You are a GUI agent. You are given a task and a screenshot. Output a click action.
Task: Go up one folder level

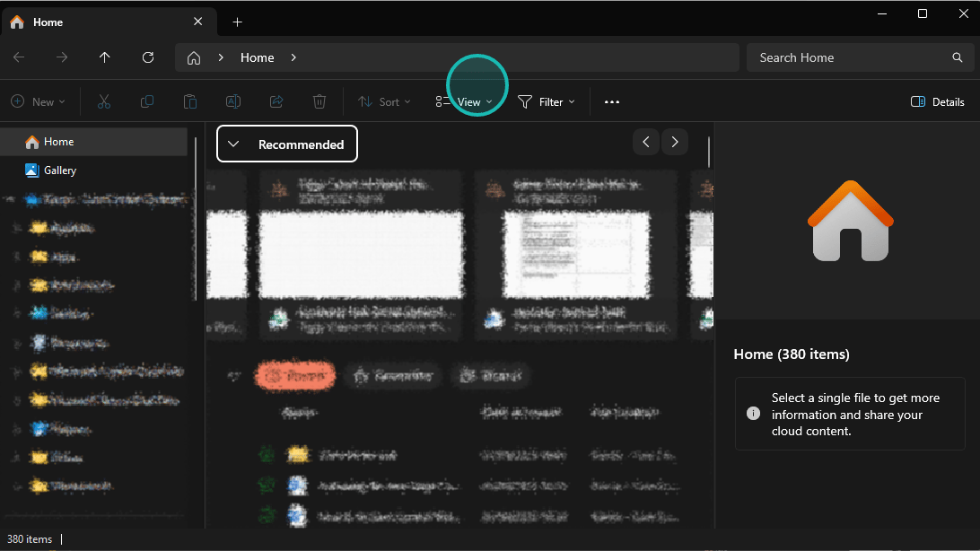point(104,57)
